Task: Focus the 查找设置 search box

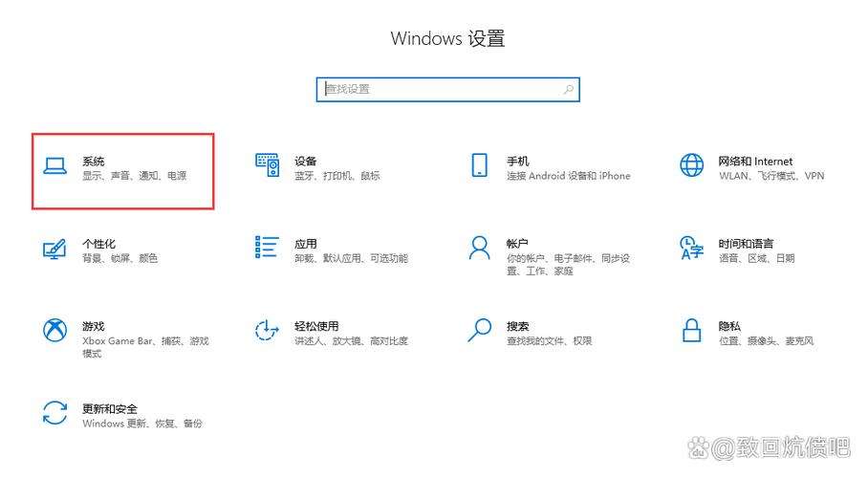Action: (x=440, y=89)
